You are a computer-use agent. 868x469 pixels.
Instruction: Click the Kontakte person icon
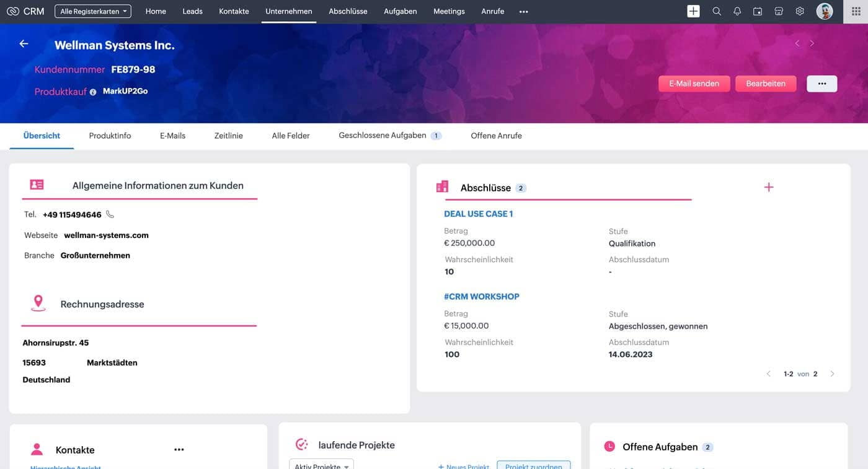coord(37,449)
